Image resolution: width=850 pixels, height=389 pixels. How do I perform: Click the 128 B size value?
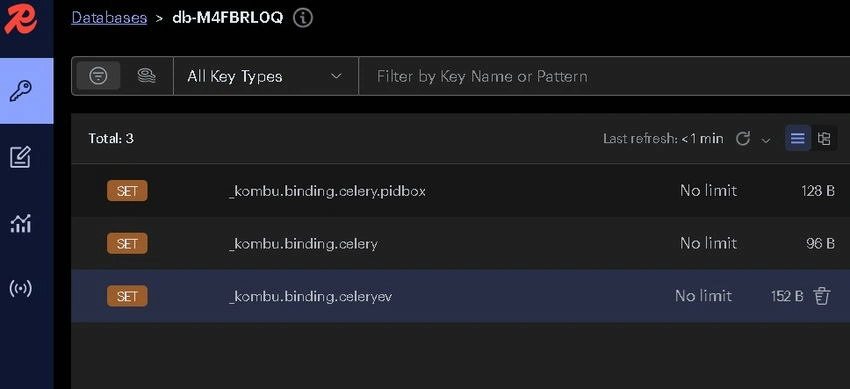[x=817, y=191]
